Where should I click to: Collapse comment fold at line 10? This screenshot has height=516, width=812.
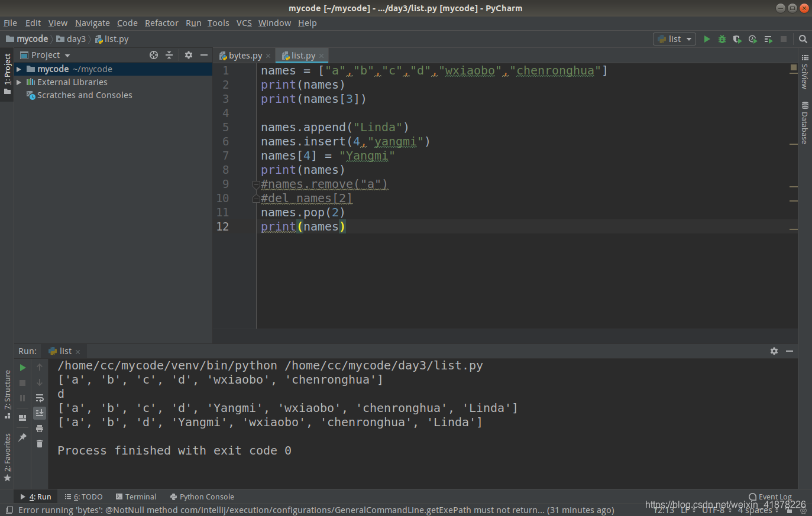click(256, 199)
